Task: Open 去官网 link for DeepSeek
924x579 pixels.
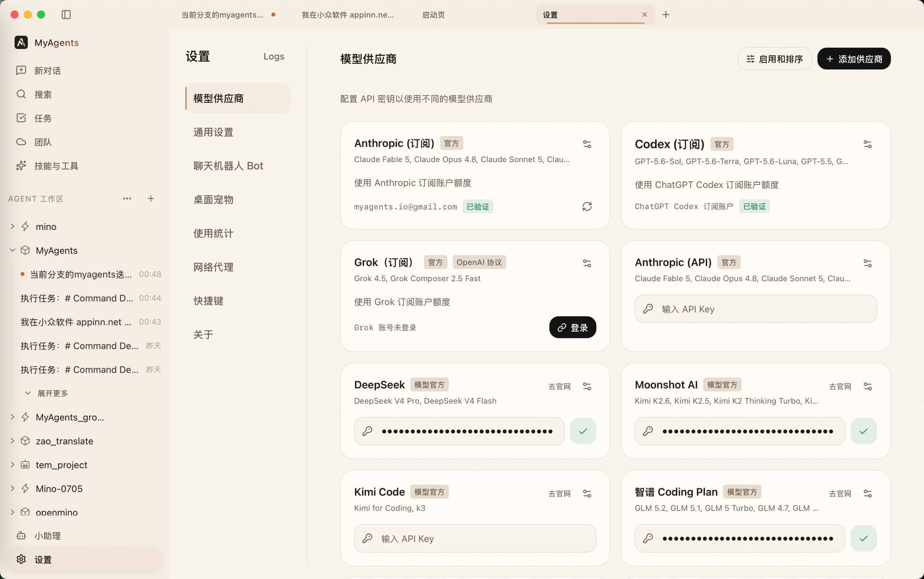Action: (559, 386)
